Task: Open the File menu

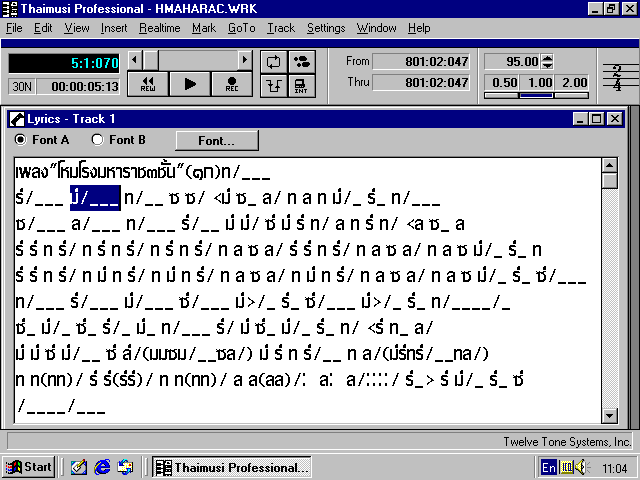Action: coord(14,28)
